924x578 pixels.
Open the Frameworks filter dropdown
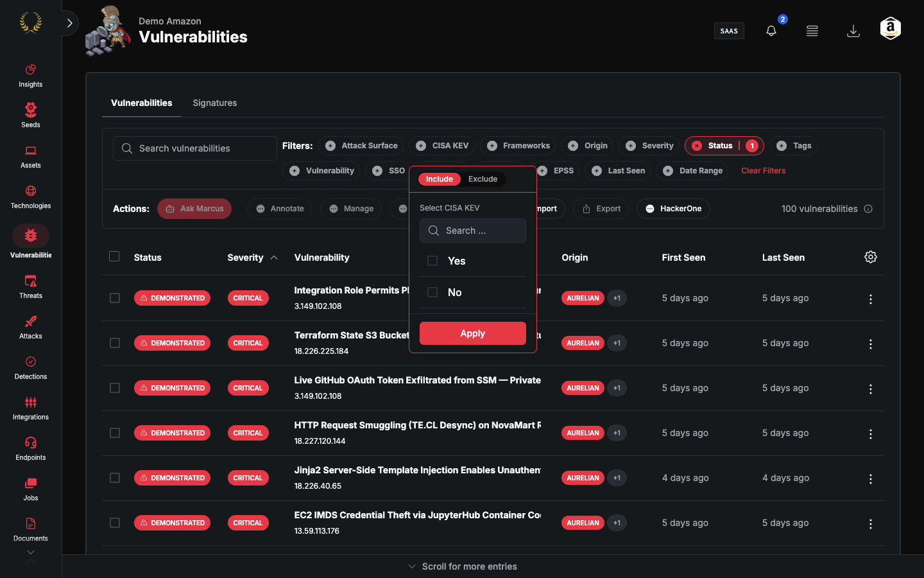tap(518, 146)
